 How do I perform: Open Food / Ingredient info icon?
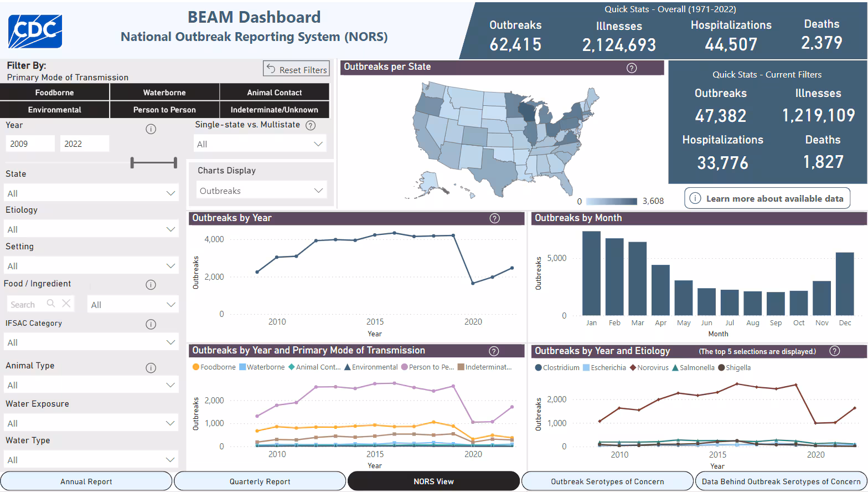[x=151, y=285]
